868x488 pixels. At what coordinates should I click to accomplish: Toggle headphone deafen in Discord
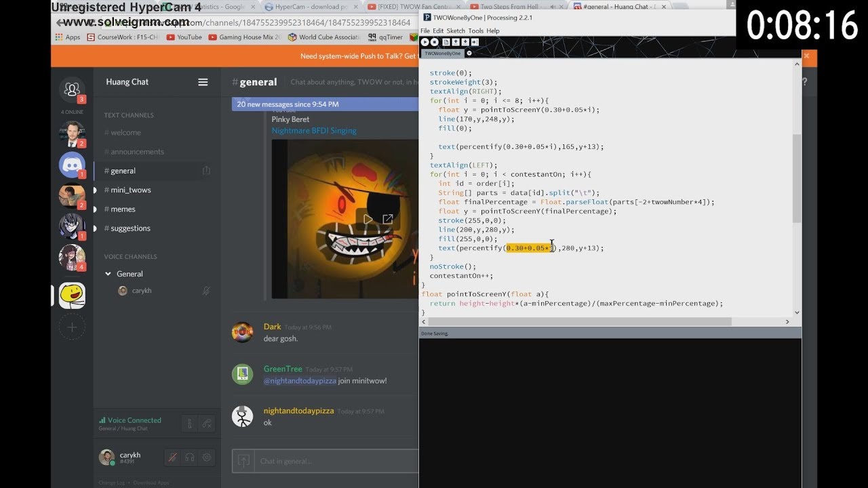tap(190, 457)
